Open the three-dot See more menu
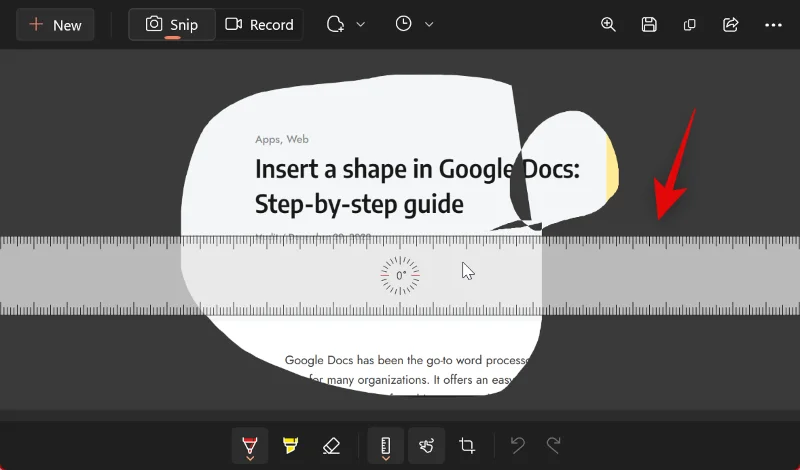The image size is (800, 470). tap(773, 25)
